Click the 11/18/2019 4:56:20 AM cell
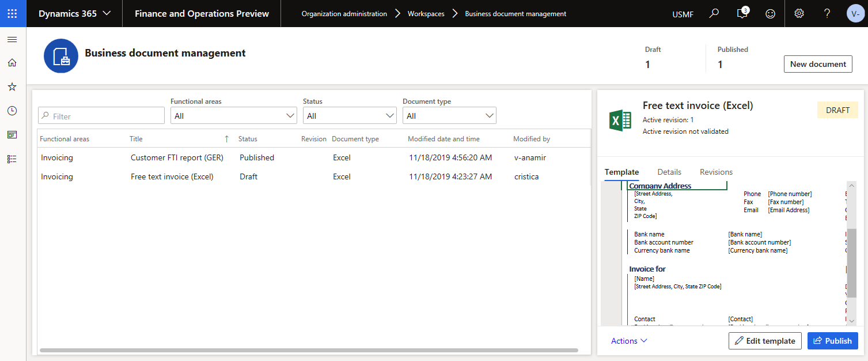 450,157
